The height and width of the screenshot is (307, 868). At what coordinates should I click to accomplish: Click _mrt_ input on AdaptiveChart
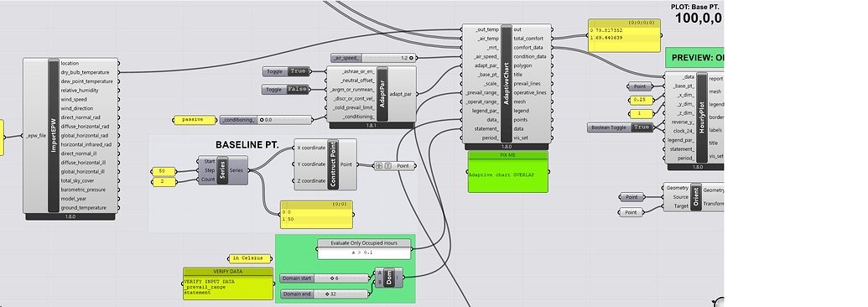tap(492, 48)
